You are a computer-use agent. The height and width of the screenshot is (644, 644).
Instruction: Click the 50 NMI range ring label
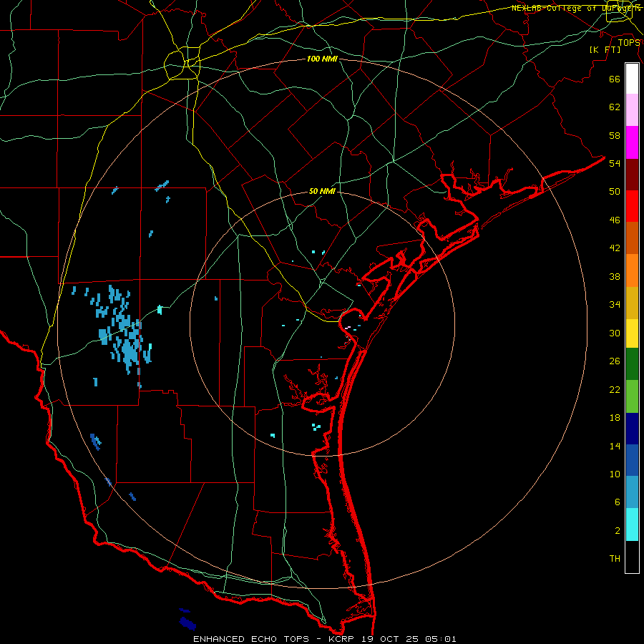click(x=322, y=191)
